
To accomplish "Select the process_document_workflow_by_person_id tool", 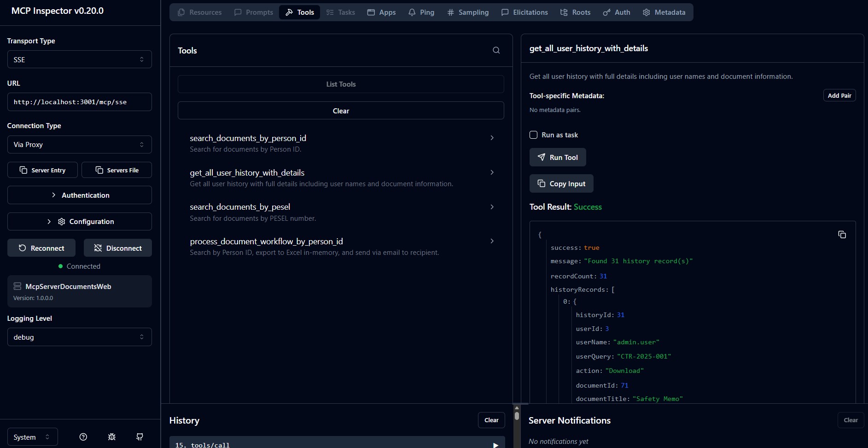I will pos(341,247).
